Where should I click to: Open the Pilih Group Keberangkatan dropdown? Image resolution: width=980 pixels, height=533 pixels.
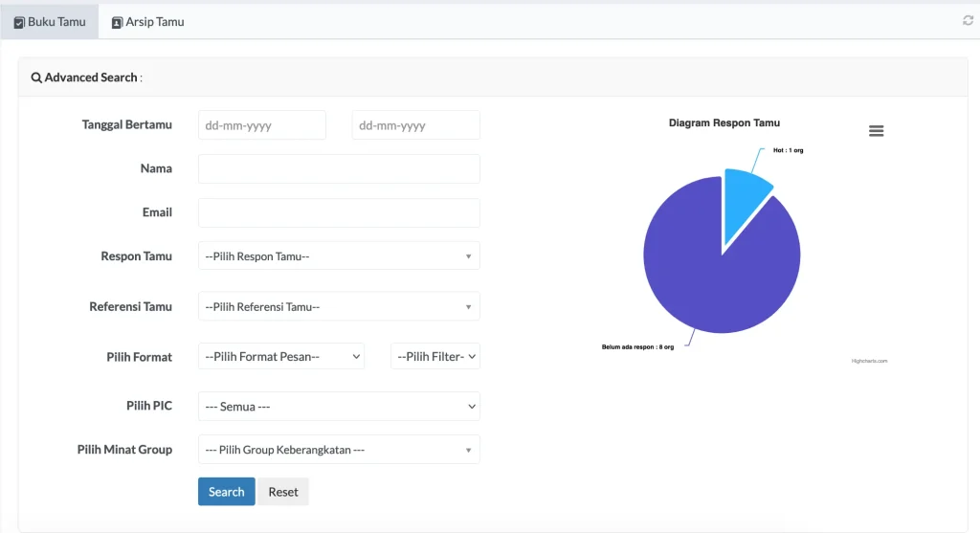point(339,450)
